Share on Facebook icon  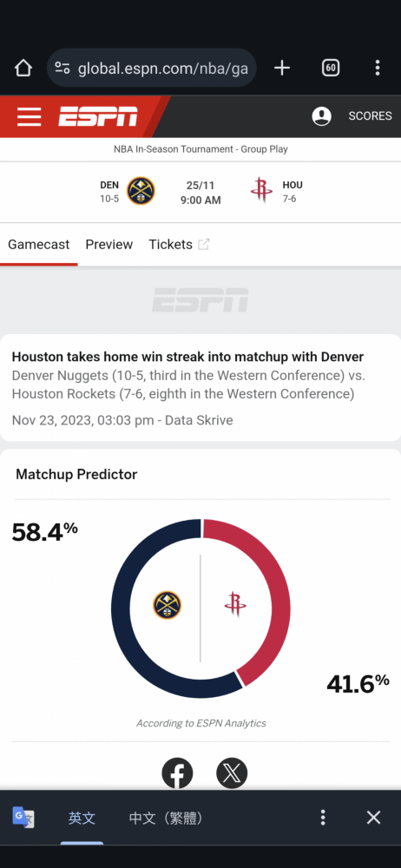tap(177, 773)
